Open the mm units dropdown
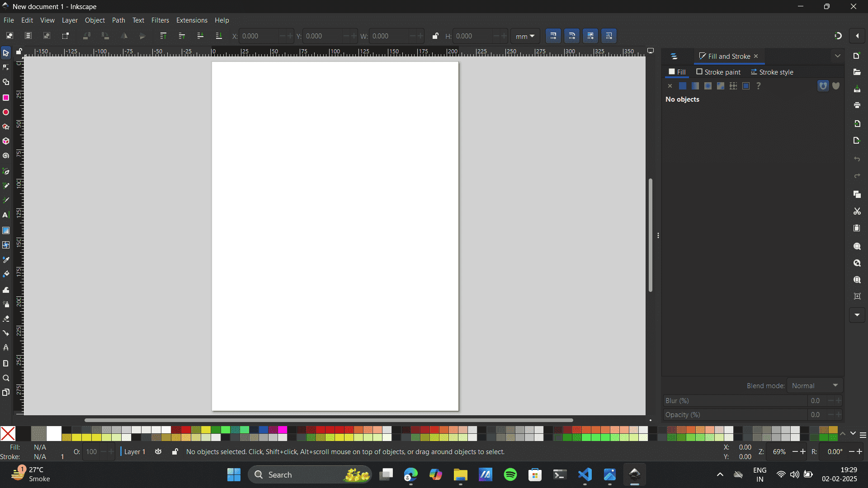This screenshot has height=488, width=868. [x=525, y=36]
